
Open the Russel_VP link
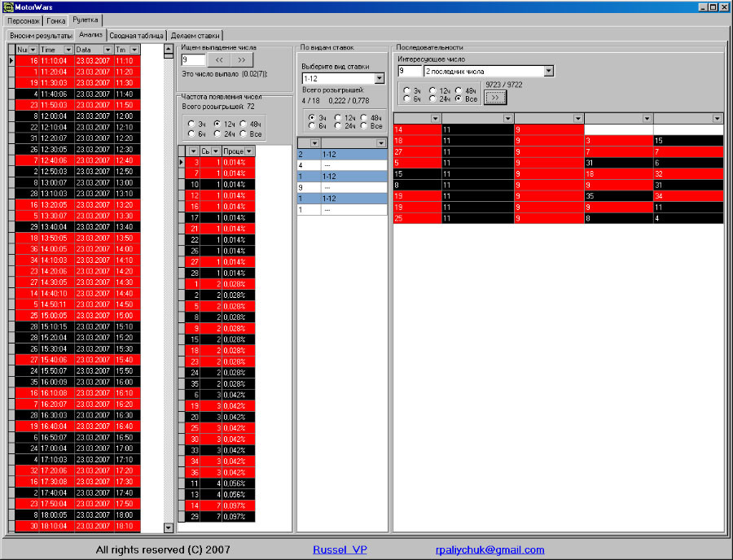pos(340,549)
